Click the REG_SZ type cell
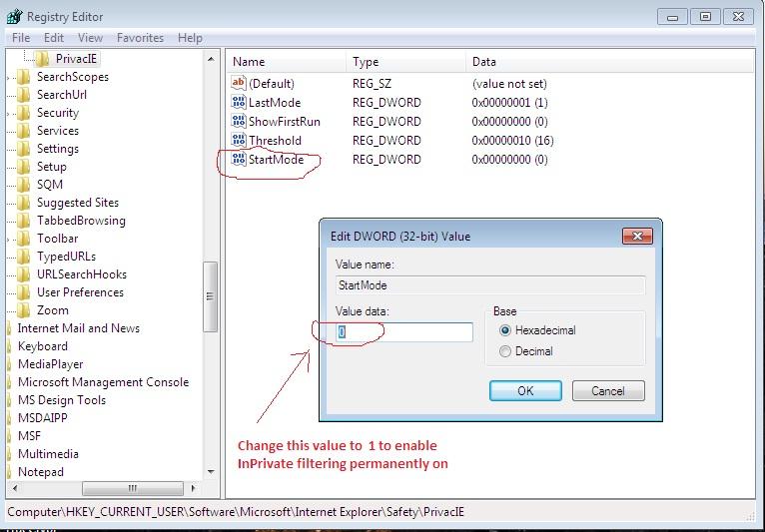The image size is (765, 532). point(372,84)
